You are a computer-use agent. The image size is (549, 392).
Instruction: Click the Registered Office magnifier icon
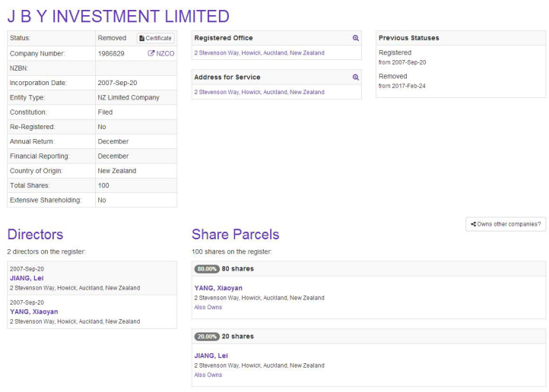tap(355, 38)
